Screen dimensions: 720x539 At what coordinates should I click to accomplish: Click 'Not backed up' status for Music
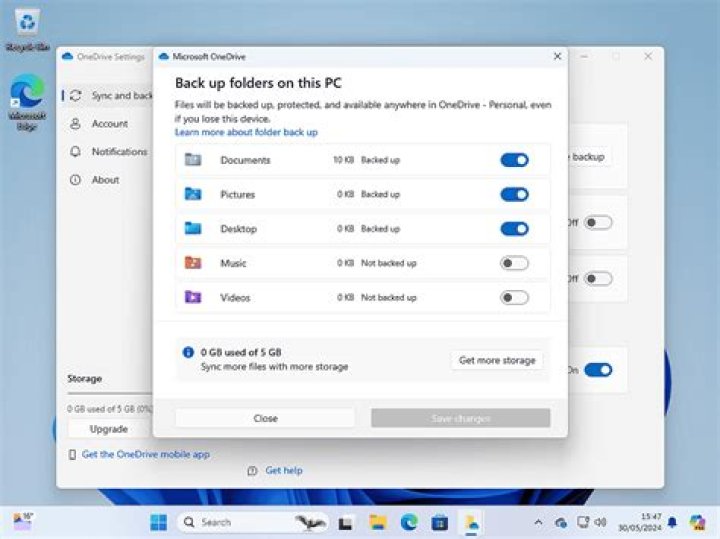388,263
